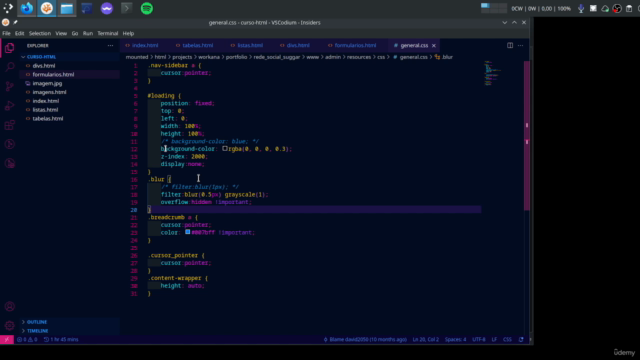Viewport: 640px width, 360px height.
Task: Click the Firefox icon in the taskbar
Action: 27,8
